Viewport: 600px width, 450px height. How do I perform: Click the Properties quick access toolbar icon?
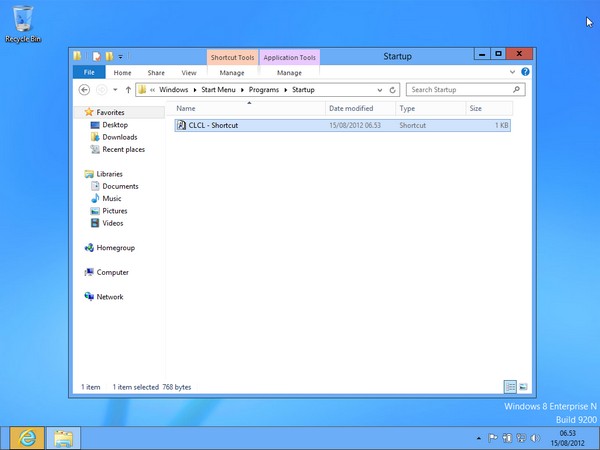pos(97,57)
